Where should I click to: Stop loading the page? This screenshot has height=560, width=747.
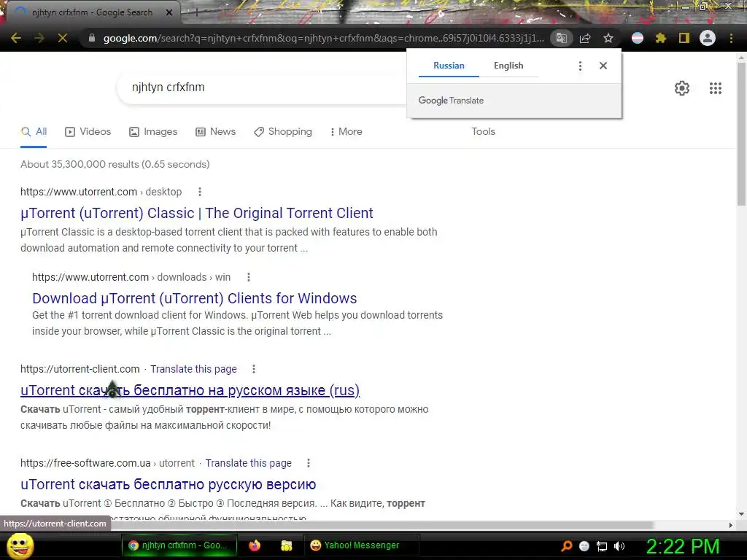[x=63, y=38]
